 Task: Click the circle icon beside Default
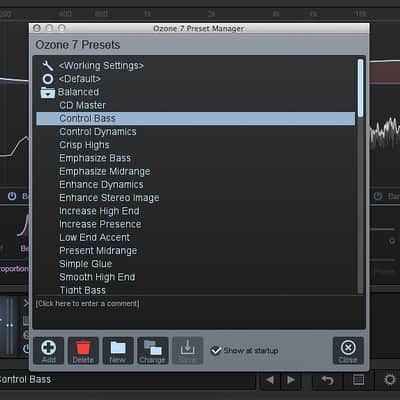coord(48,79)
